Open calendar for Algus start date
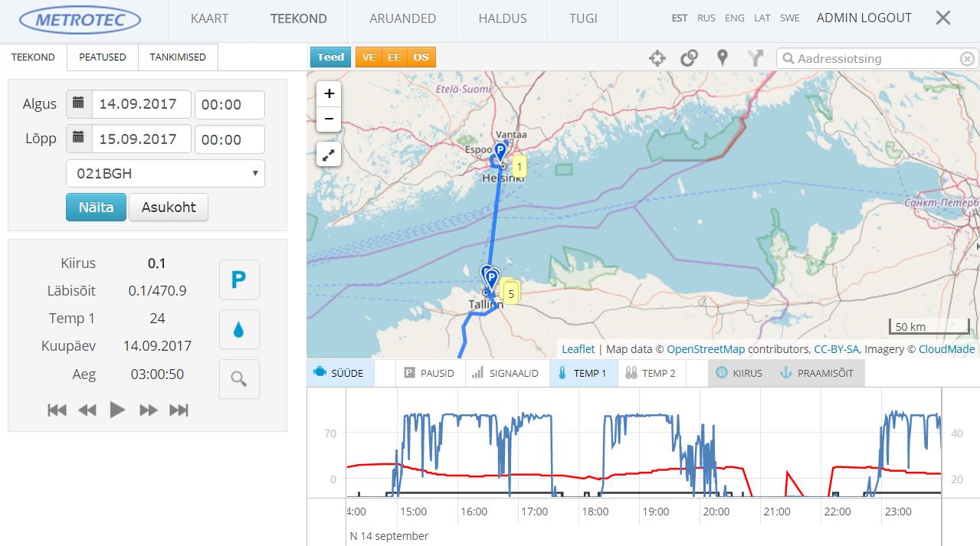This screenshot has height=546, width=980. click(x=79, y=104)
